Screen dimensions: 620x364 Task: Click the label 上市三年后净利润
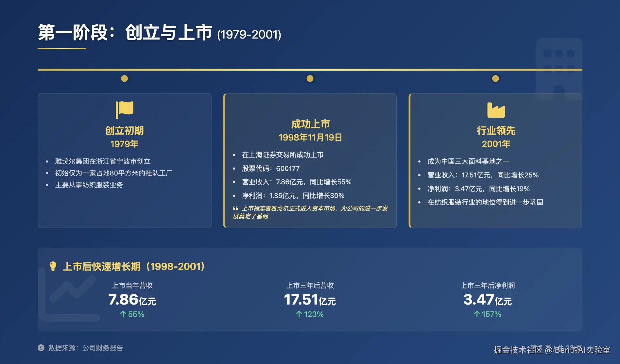pyautogui.click(x=488, y=285)
